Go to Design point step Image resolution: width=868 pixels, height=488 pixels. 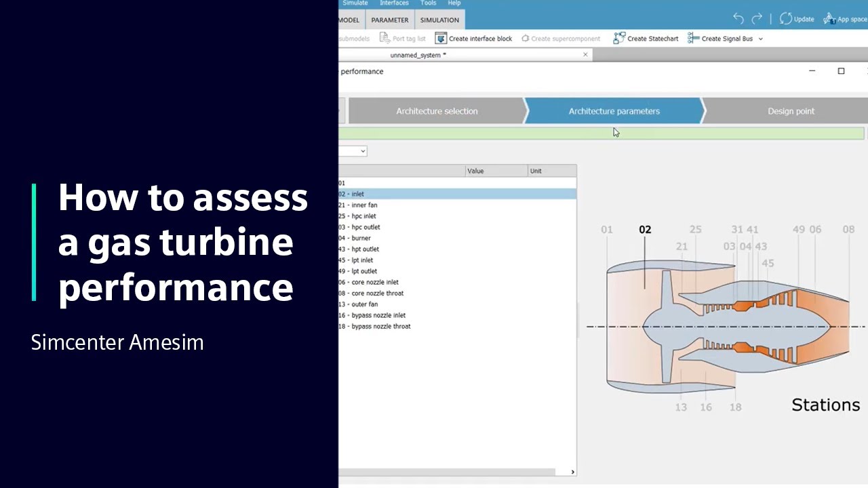pos(791,111)
